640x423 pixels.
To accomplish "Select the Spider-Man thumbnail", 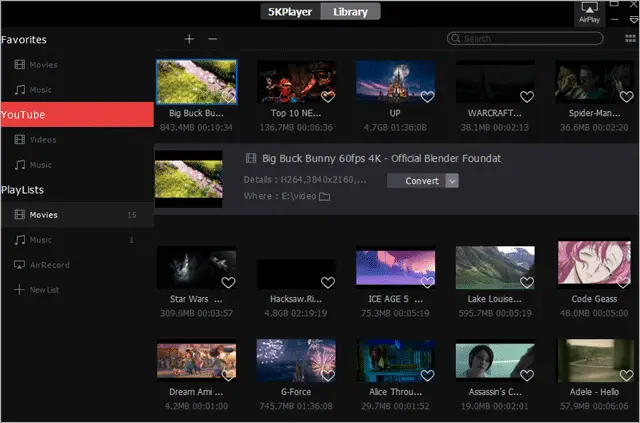I will pyautogui.click(x=594, y=82).
